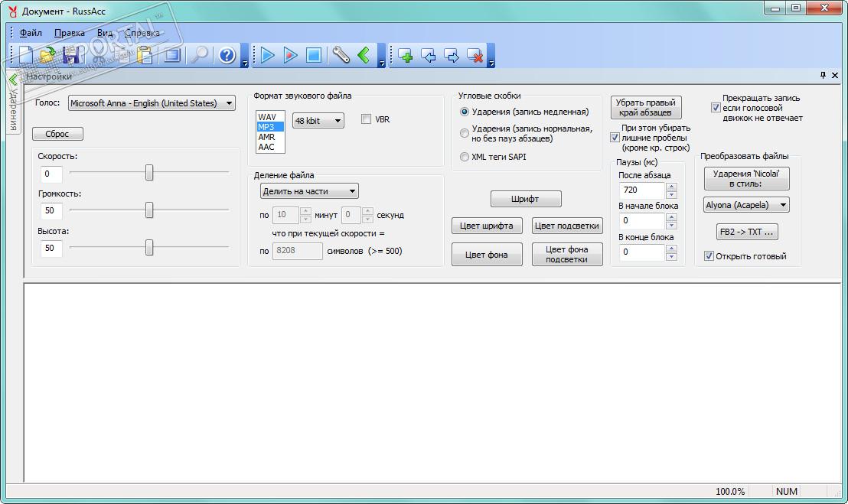Image resolution: width=848 pixels, height=504 pixels.
Task: Close the Настройки panel
Action: 835,75
